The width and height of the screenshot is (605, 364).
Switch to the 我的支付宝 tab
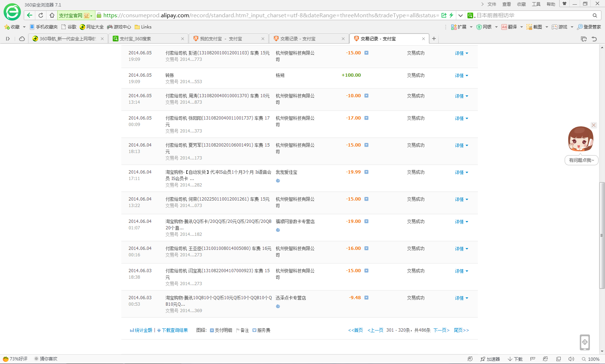[221, 39]
